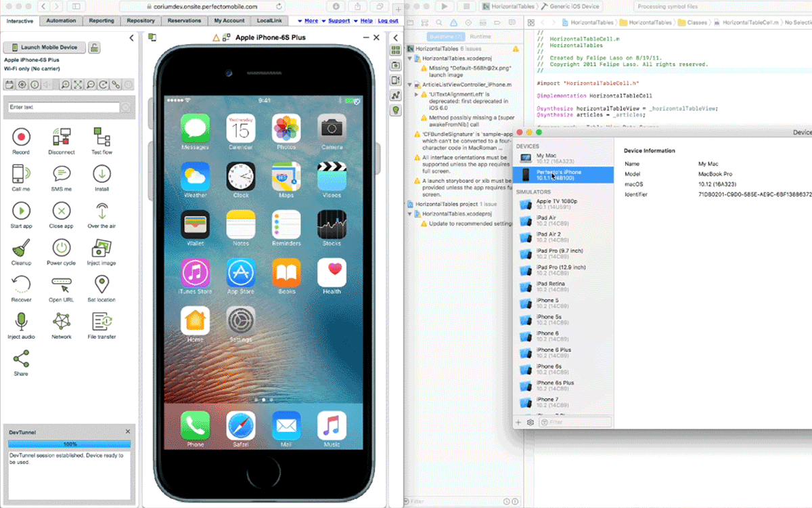Close the DevTunnel panel
Image resolution: width=812 pixels, height=508 pixels.
pyautogui.click(x=128, y=431)
